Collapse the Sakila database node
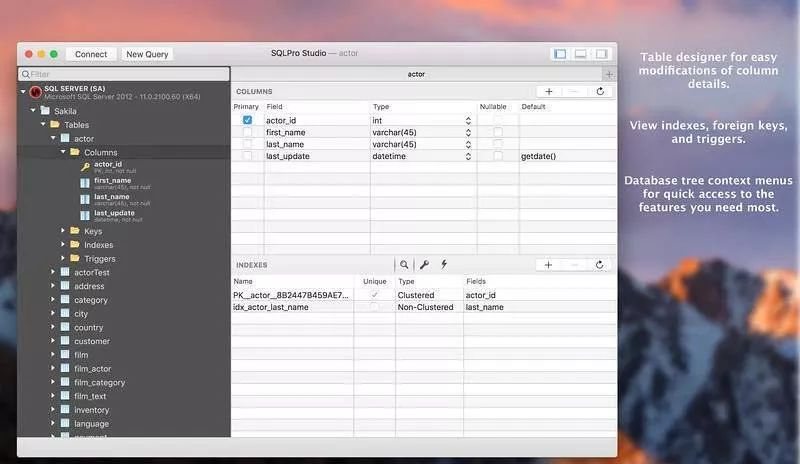The height and width of the screenshot is (464, 800). [33, 110]
